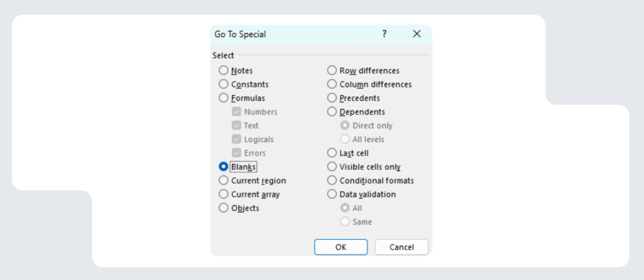Select Current array radio button

pyautogui.click(x=223, y=194)
